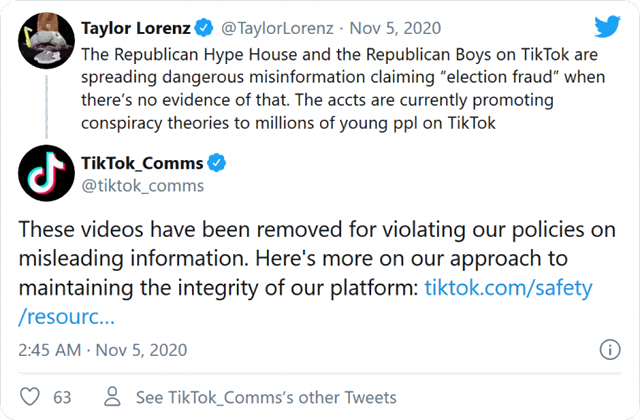The image size is (640, 420).
Task: Click the truncated /resourc… link text
Action: (x=67, y=315)
